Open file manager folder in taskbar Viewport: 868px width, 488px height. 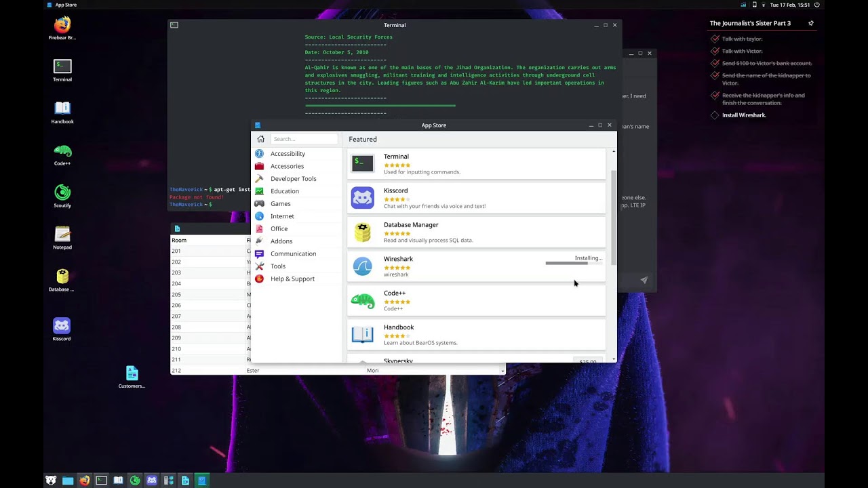[x=68, y=481]
